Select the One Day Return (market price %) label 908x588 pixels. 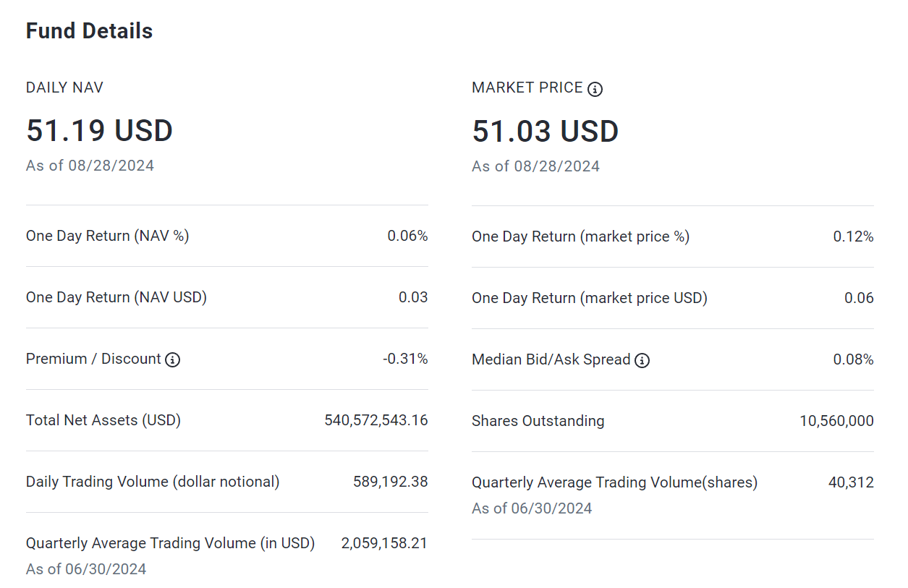581,237
